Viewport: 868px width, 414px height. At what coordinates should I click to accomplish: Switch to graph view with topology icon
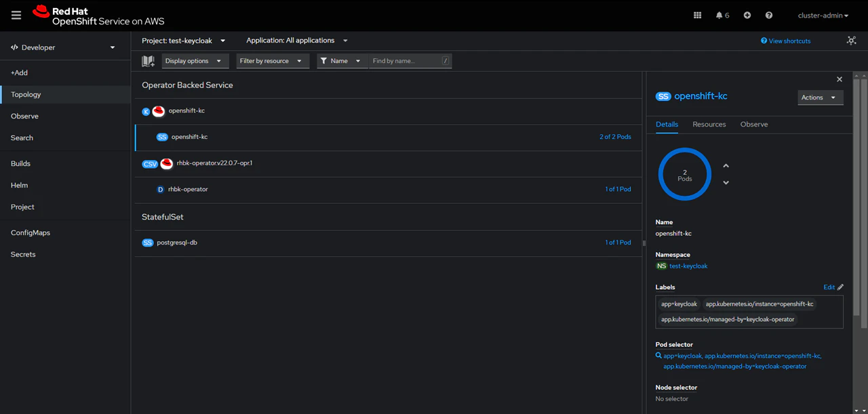(x=852, y=41)
